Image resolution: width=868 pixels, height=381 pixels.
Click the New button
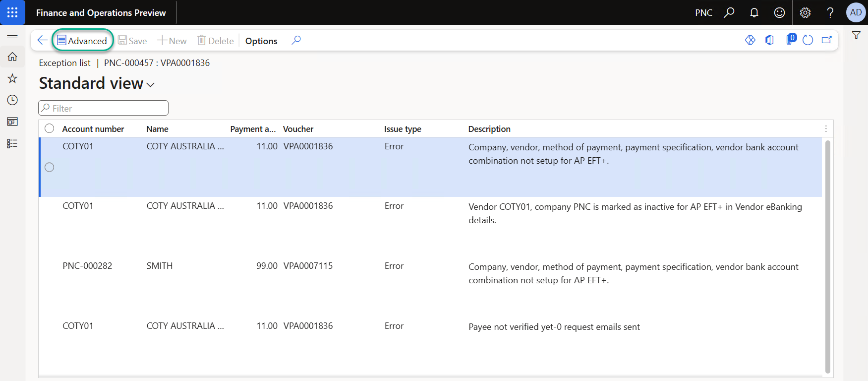click(x=172, y=41)
